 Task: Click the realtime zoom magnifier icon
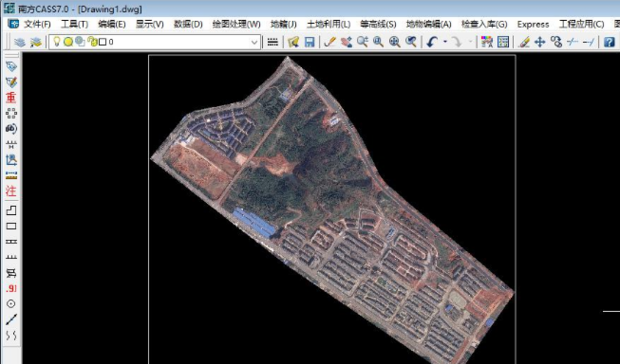[x=362, y=42]
